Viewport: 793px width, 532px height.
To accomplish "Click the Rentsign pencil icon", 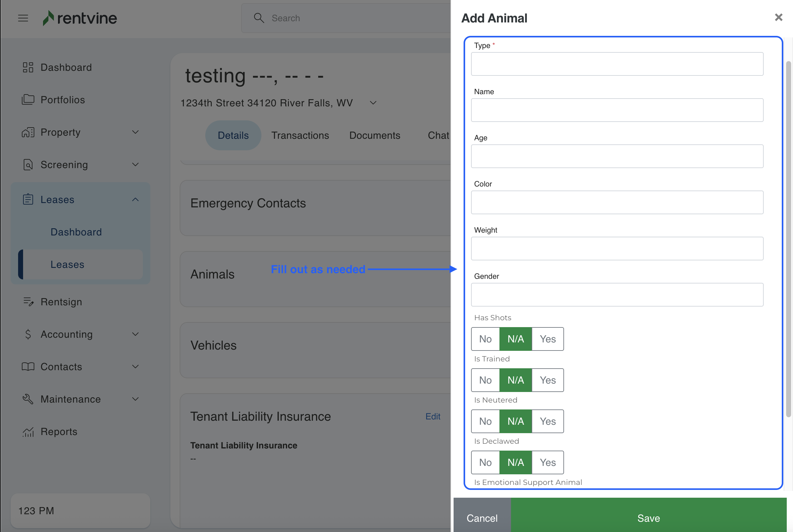I will (28, 302).
